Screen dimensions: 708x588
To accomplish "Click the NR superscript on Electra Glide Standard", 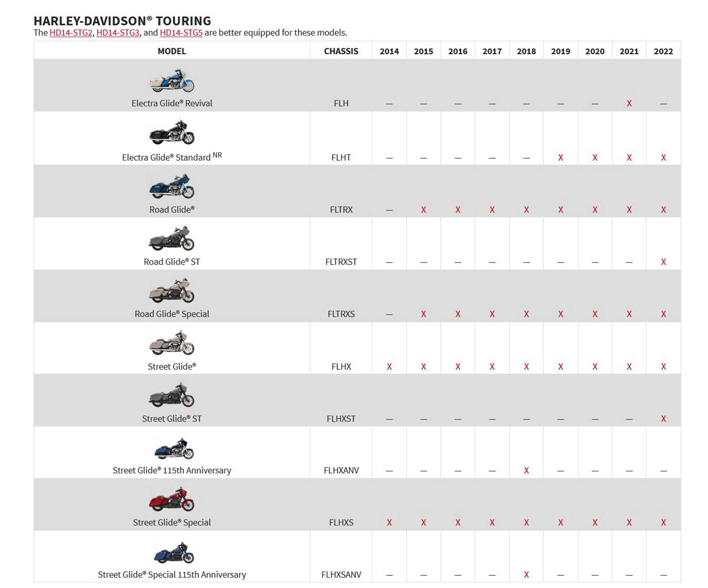I will point(217,155).
